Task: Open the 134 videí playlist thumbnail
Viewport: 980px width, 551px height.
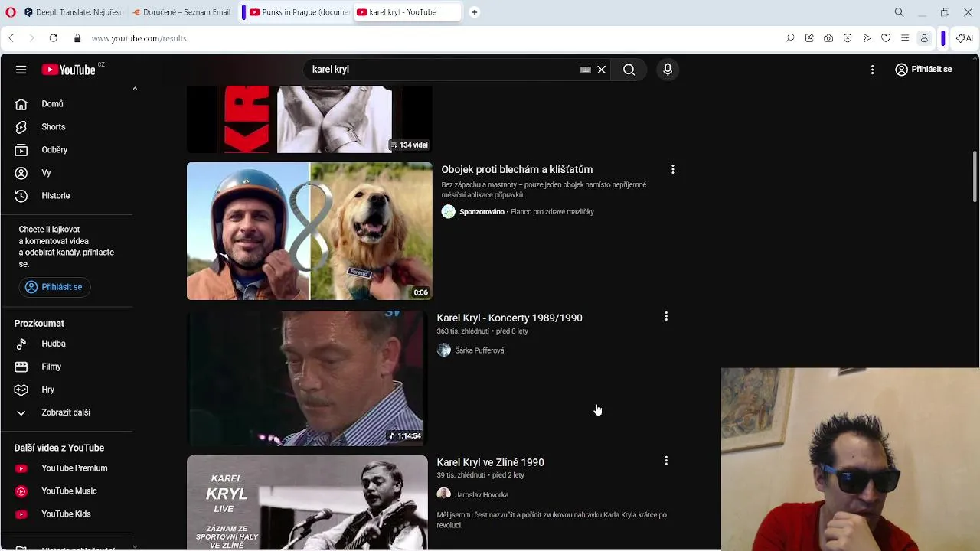Action: coord(309,119)
